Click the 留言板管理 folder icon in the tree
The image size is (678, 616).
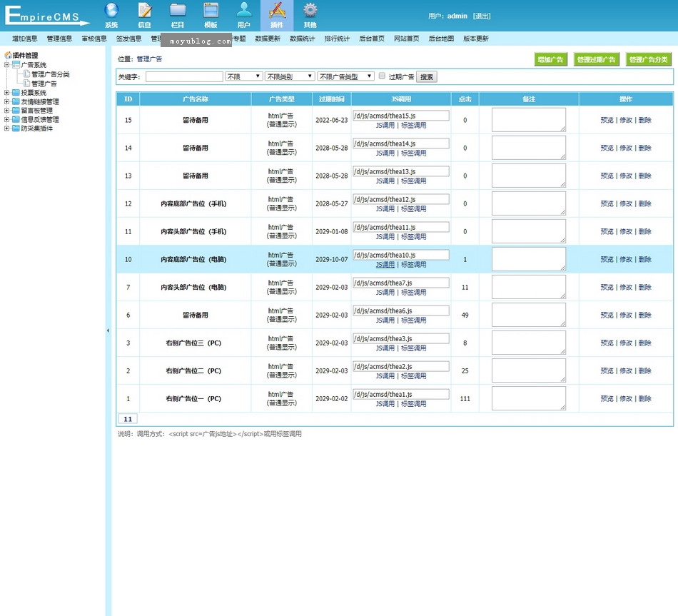point(16,111)
